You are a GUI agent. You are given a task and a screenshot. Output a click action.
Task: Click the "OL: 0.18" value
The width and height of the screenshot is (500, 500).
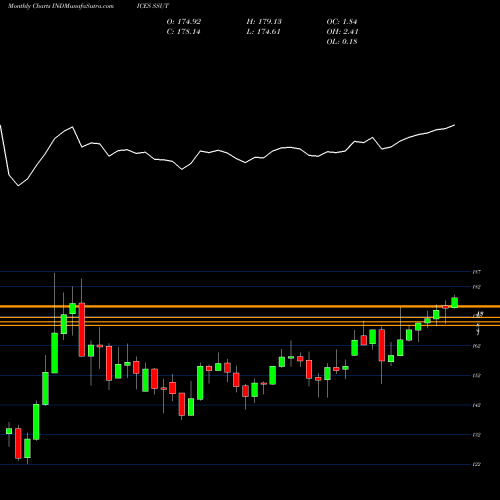pyautogui.click(x=342, y=41)
